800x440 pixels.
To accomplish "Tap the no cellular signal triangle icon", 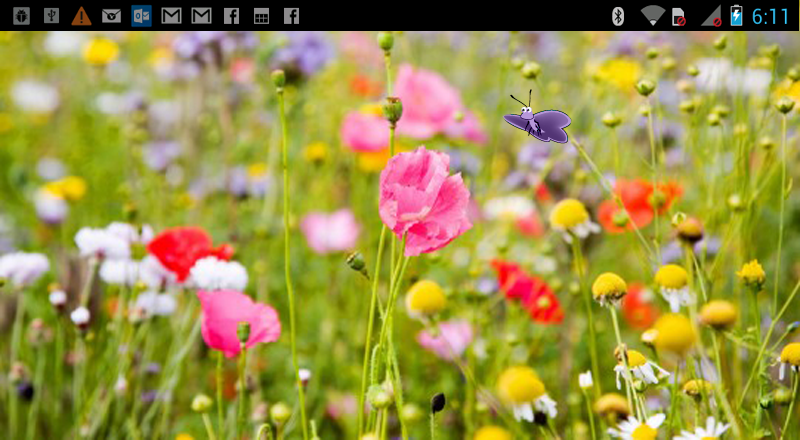I will (x=711, y=16).
